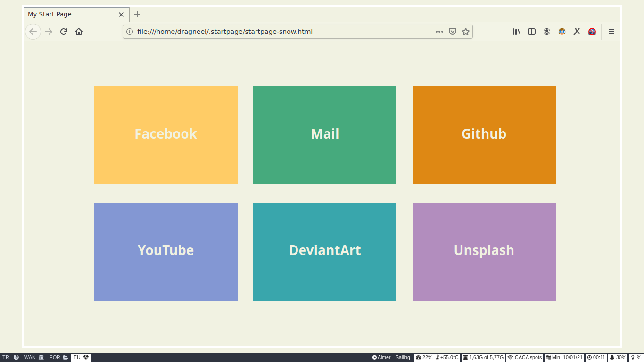Screen dimensions: 644x362
Task: Open the page actions three-dot menu
Action: [439, 32]
